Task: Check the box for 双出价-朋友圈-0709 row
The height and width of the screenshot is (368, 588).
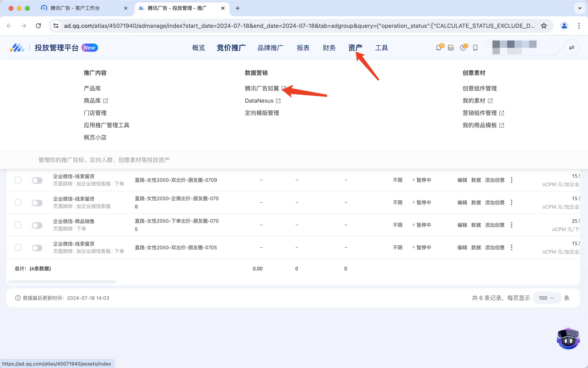Action: tap(18, 180)
